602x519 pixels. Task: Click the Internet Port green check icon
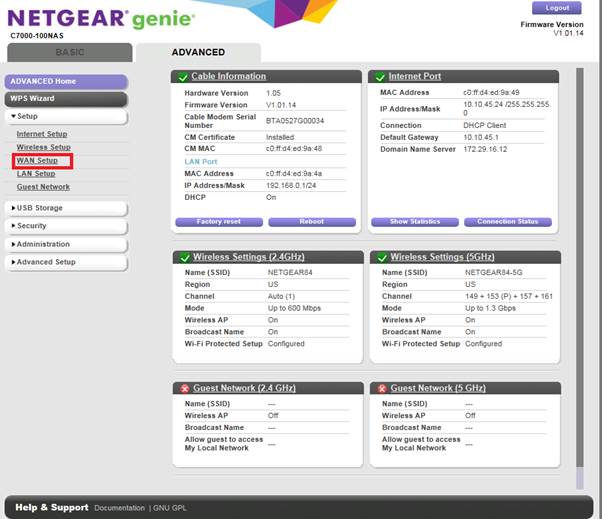tap(380, 77)
